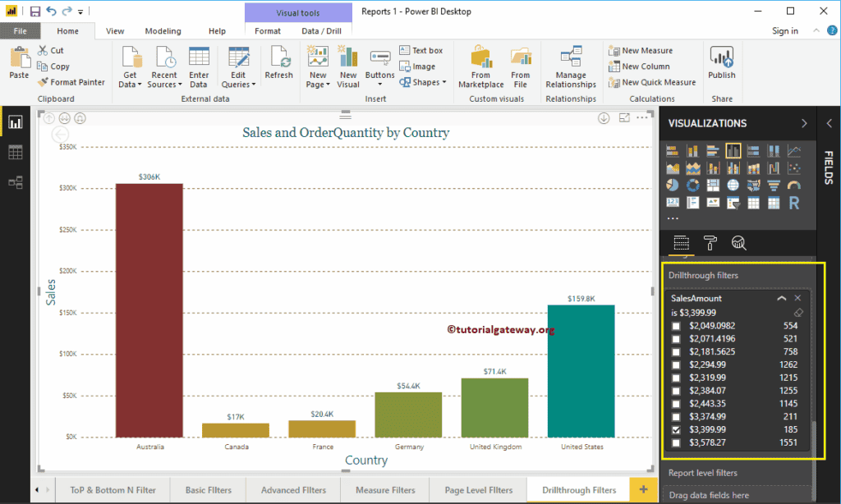Check the $2,049.0982 drillthrough filter value

click(678, 326)
